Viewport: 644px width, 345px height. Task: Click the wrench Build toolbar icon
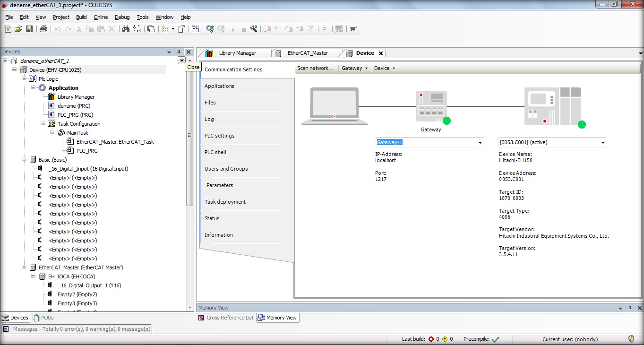254,29
